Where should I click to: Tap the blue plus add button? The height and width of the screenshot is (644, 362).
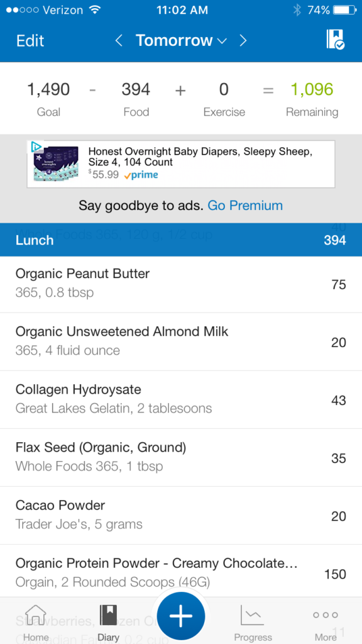pyautogui.click(x=181, y=616)
